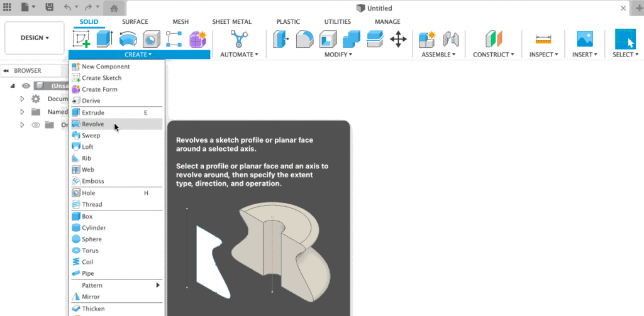Toggle visibility eye of root component
Viewport: 644px width, 316px height.
(x=26, y=86)
